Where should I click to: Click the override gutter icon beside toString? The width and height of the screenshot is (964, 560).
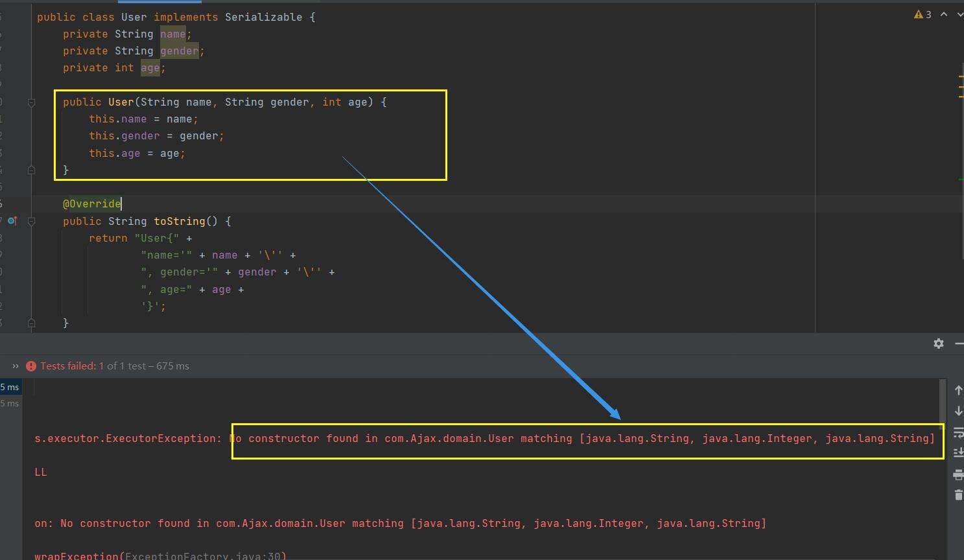pyautogui.click(x=12, y=221)
